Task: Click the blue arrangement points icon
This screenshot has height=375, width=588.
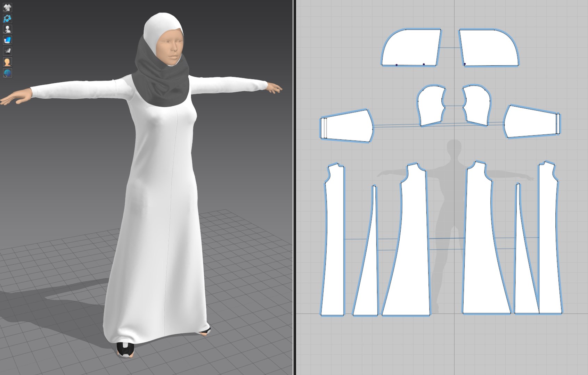Action: click(7, 18)
